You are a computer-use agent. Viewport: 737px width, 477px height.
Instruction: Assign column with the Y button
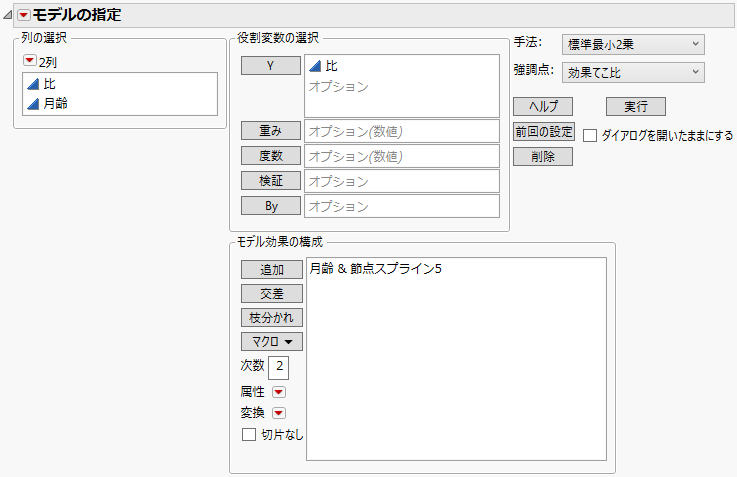click(x=271, y=65)
